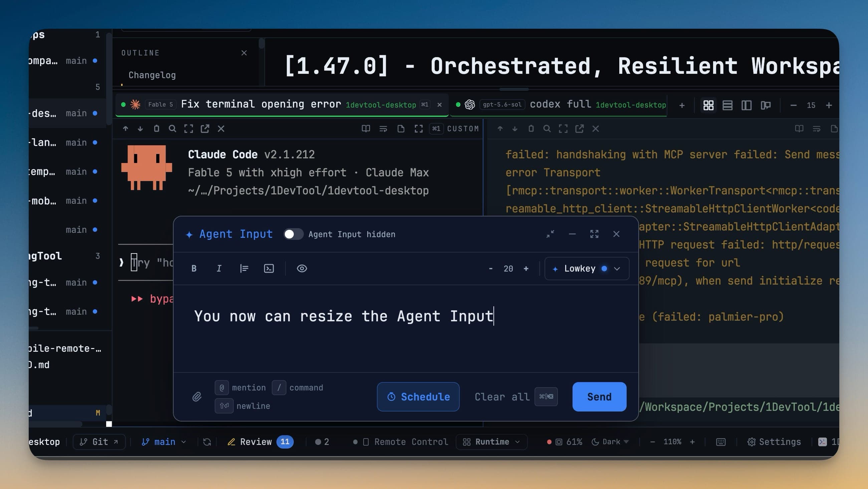Image resolution: width=868 pixels, height=489 pixels.
Task: Open Review with 11 changes
Action: (260, 442)
